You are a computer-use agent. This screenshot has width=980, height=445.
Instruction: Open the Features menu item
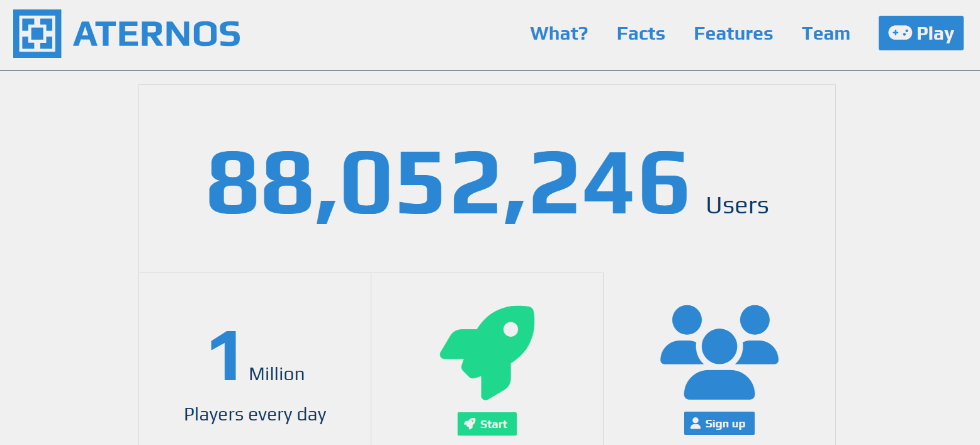[x=733, y=33]
